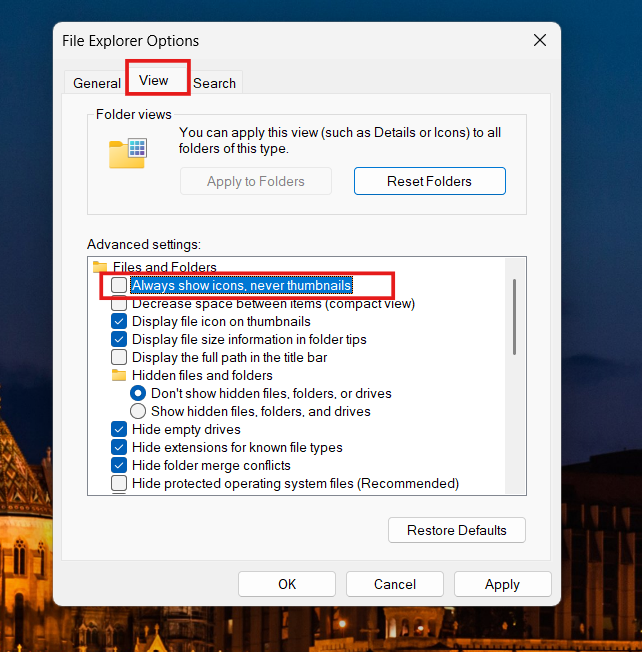
Task: Check Hide protected operating system files
Action: (x=119, y=483)
